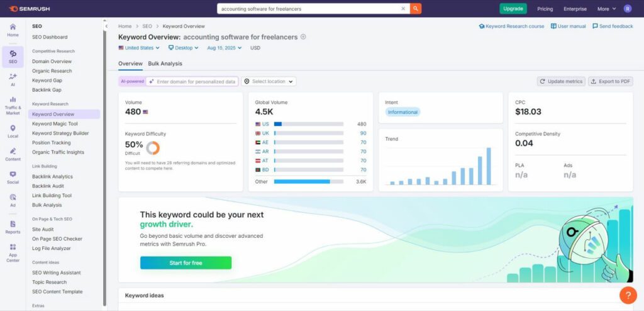This screenshot has height=311, width=644.
Task: Open Backlink Gap in the sidebar
Action: pos(47,89)
